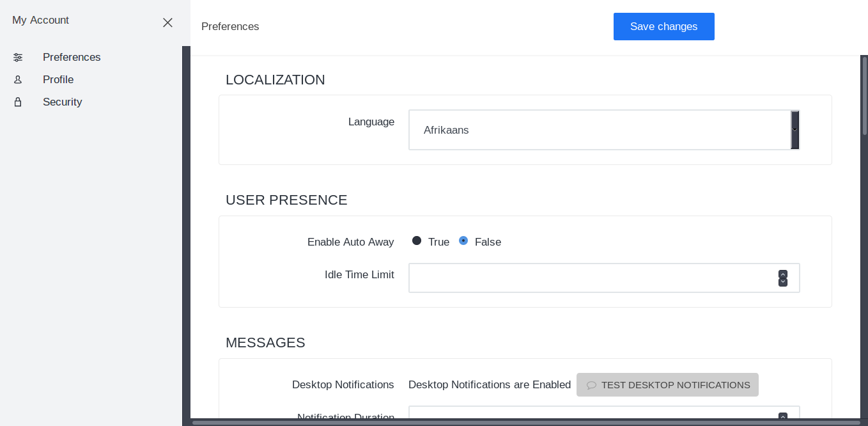
Task: Decrease Idle Time Limit with down arrow
Action: click(x=783, y=282)
